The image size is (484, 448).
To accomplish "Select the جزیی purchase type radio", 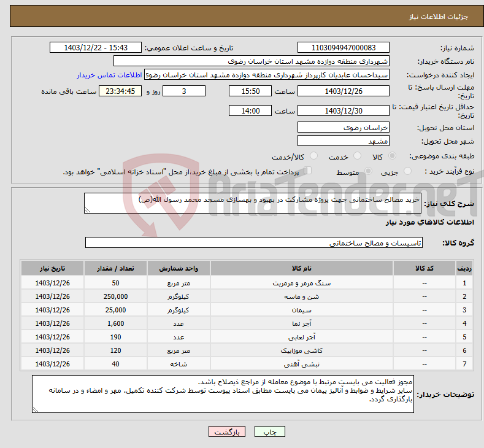I will click(x=407, y=171).
